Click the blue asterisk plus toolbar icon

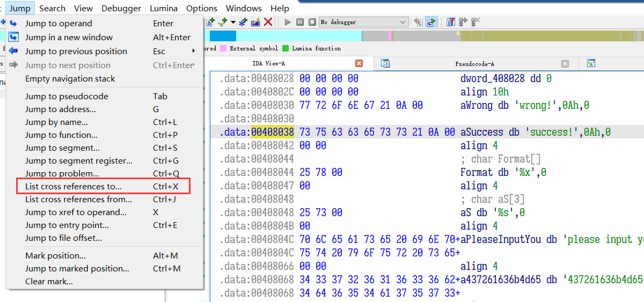coord(244,22)
